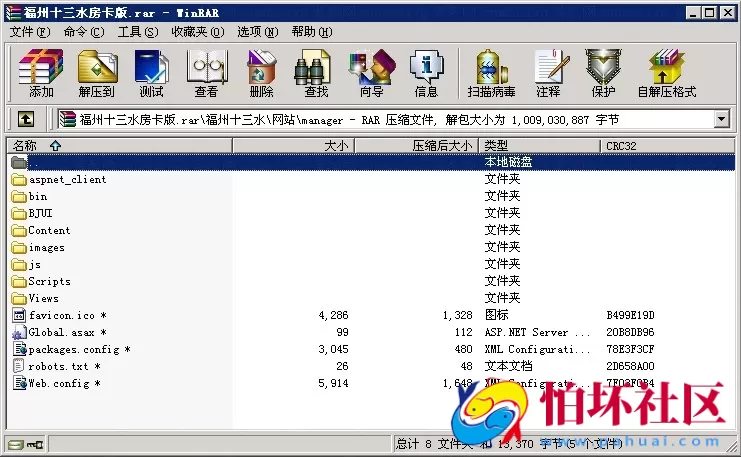Click CRC32 value 2D658A00
This screenshot has width=741, height=457.
pos(630,366)
